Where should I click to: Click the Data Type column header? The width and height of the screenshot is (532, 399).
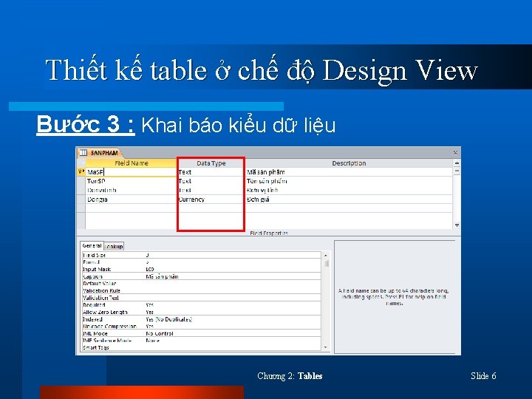pyautogui.click(x=211, y=163)
